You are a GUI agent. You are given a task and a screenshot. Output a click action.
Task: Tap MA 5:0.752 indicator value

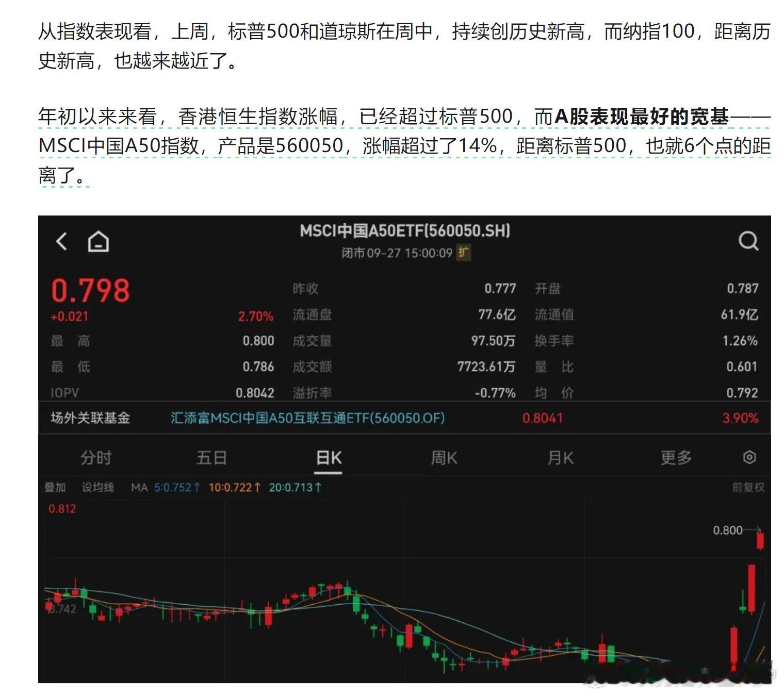click(177, 487)
